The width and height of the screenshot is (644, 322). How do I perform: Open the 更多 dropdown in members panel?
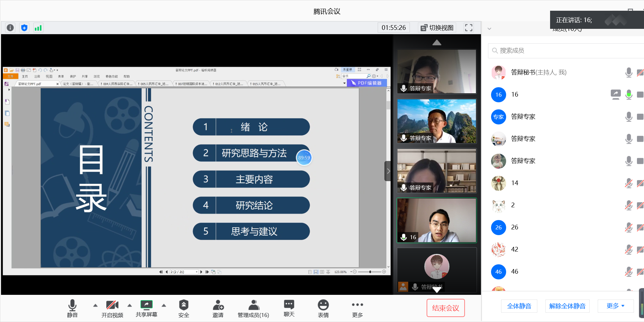pyautogui.click(x=615, y=306)
